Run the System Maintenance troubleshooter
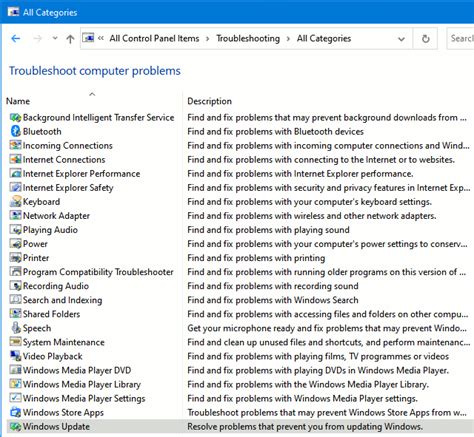The height and width of the screenshot is (437, 474). coord(63,342)
